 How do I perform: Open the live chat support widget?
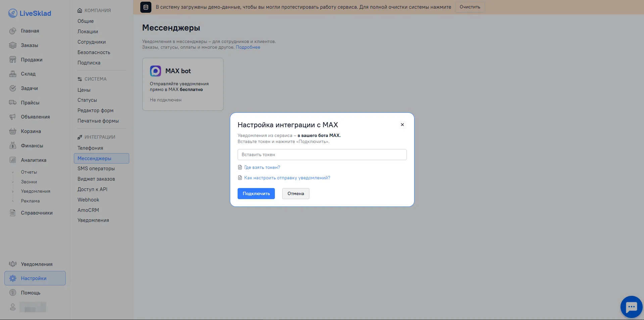631,307
